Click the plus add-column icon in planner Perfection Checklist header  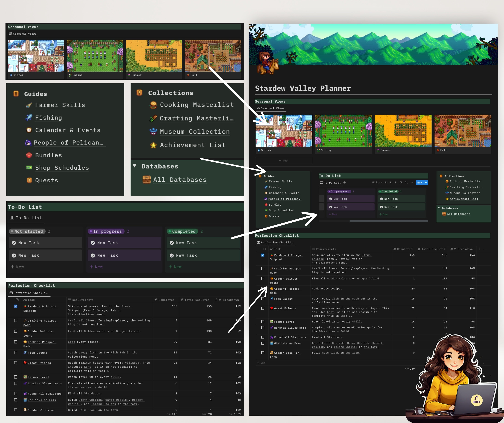click(x=479, y=249)
